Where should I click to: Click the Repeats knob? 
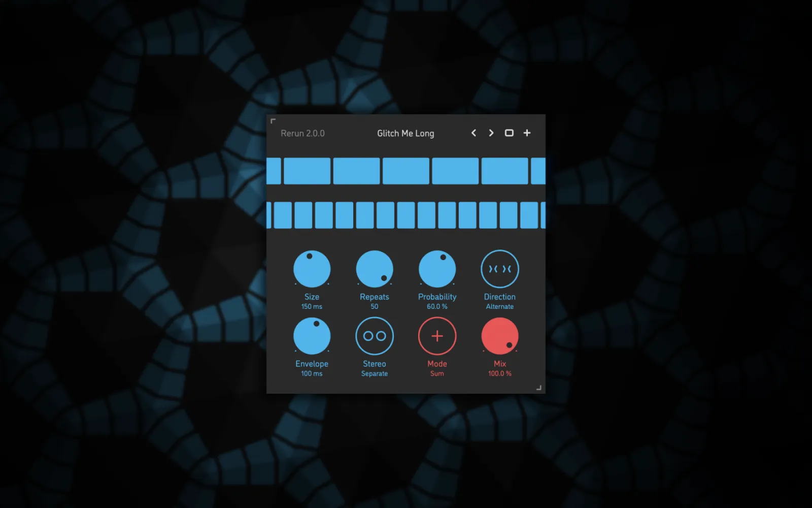[x=375, y=269]
